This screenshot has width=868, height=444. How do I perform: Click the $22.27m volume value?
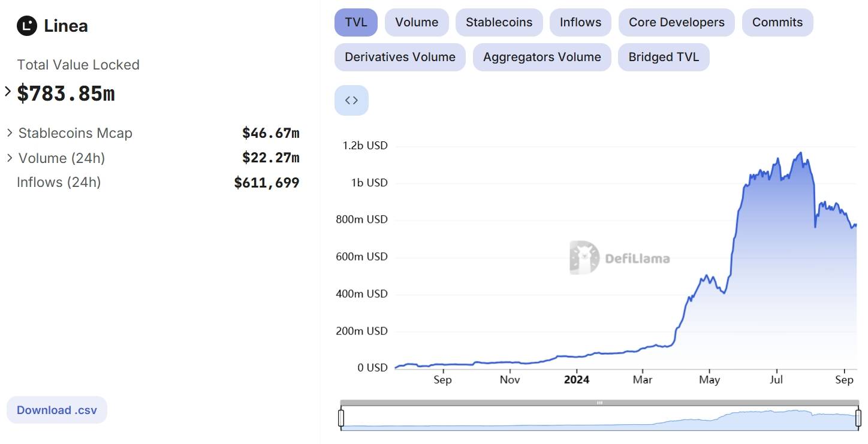(x=270, y=158)
